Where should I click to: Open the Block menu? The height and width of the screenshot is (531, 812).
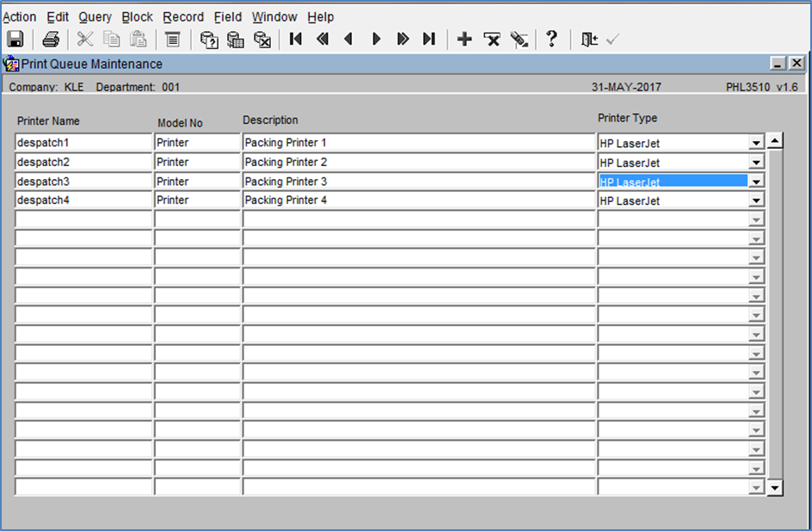click(137, 17)
